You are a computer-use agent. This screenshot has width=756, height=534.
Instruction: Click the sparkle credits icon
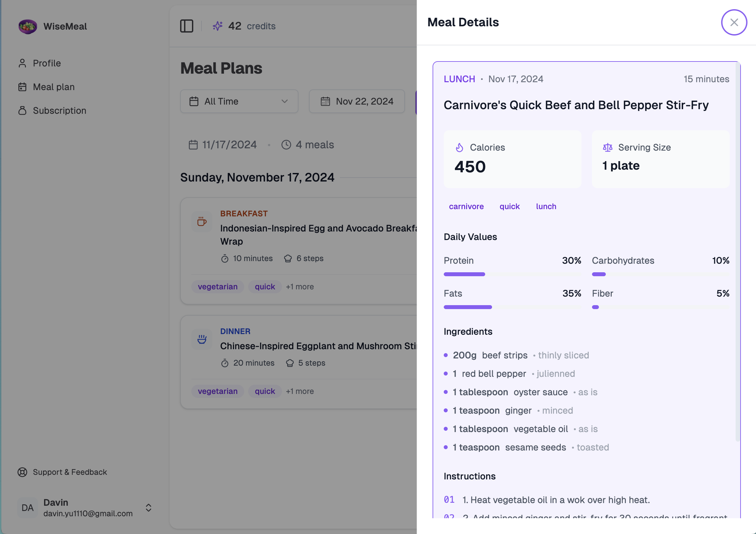pos(217,26)
